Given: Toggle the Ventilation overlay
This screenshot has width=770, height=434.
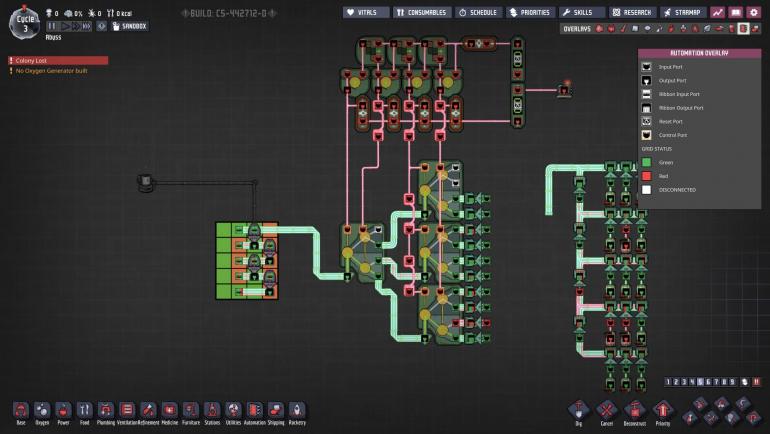Looking at the screenshot, I should (x=671, y=29).
